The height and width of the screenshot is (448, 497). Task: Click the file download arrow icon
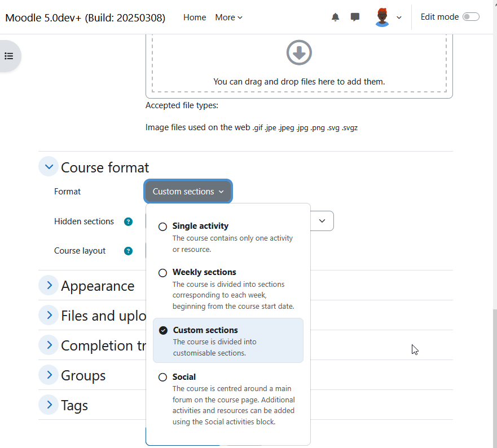click(x=299, y=52)
